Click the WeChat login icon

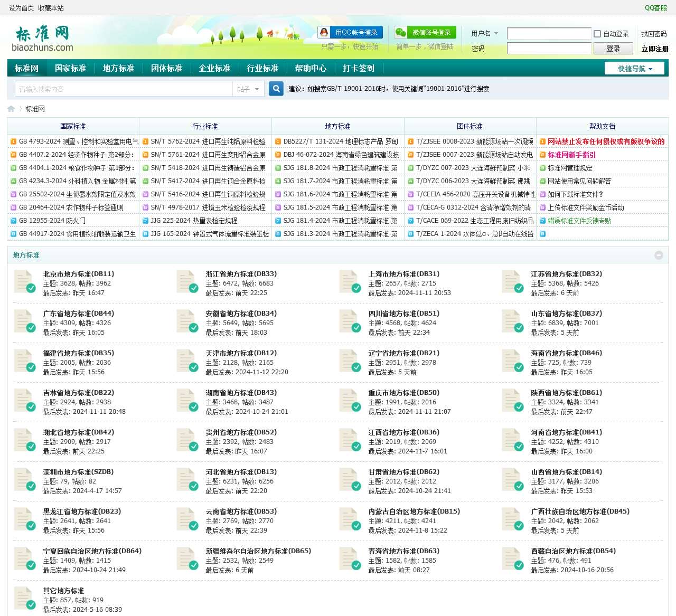coord(401,33)
